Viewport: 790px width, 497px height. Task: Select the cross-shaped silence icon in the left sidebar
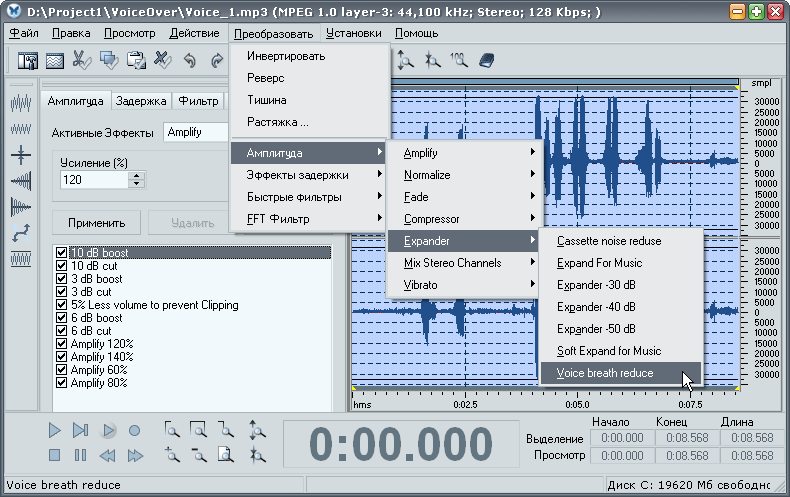pos(21,155)
